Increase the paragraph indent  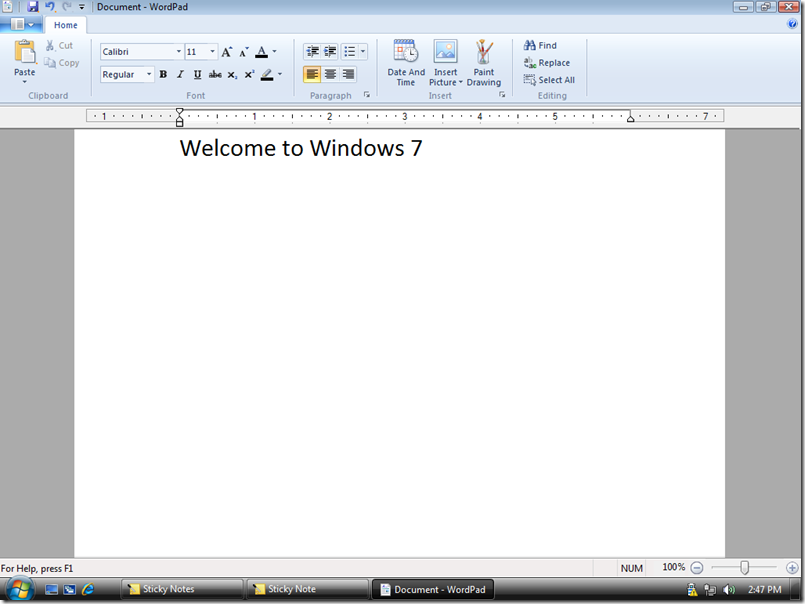tap(330, 51)
